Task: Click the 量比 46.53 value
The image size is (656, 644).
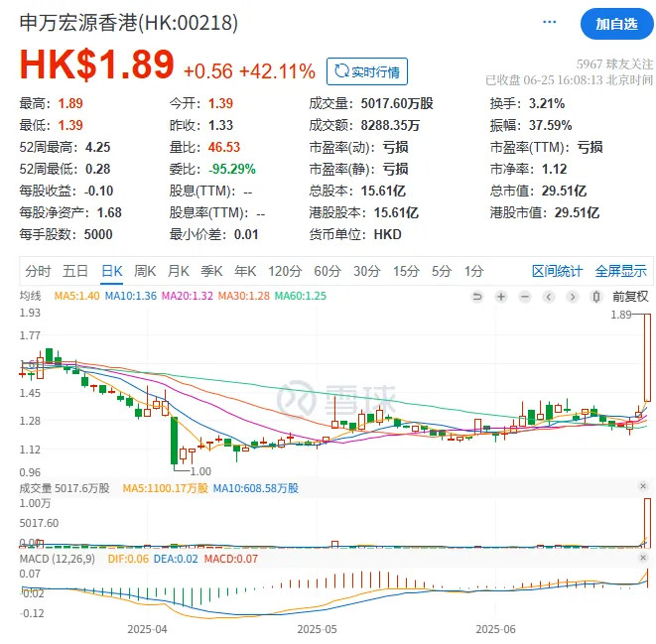Action: pos(224,147)
